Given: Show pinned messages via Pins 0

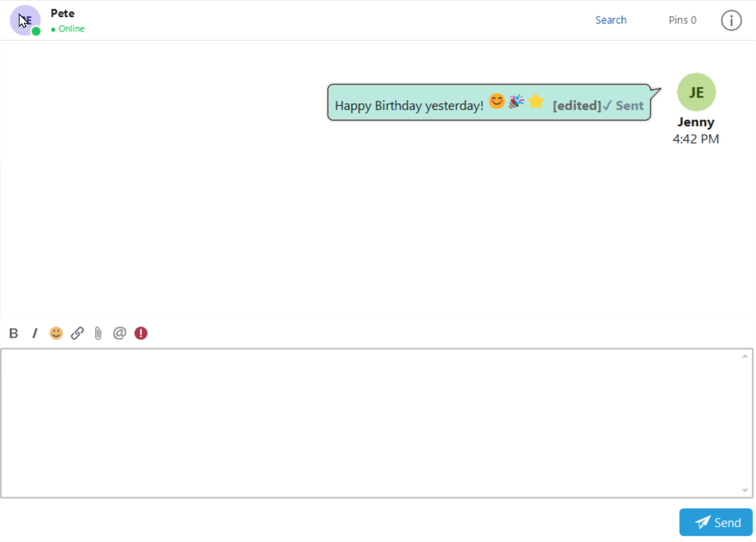Looking at the screenshot, I should point(682,20).
